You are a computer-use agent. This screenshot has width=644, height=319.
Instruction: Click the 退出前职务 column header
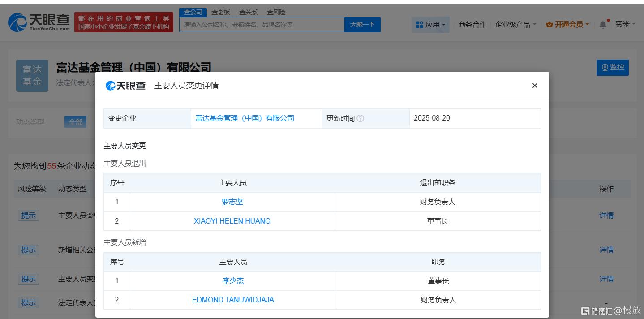click(x=438, y=183)
